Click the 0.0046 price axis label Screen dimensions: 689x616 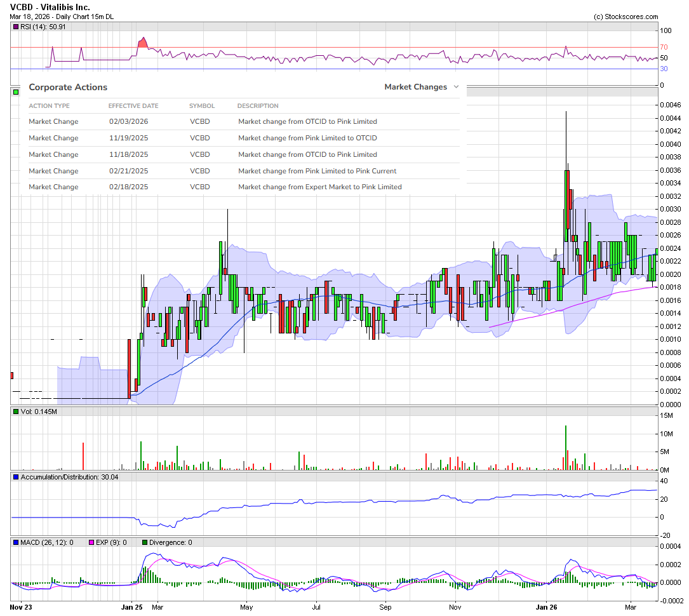coord(670,105)
